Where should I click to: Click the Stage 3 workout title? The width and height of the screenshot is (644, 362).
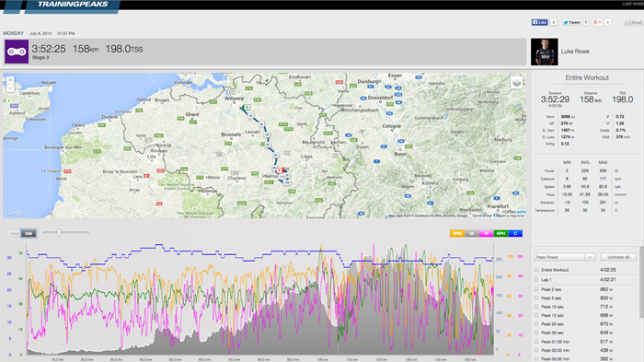click(x=40, y=58)
